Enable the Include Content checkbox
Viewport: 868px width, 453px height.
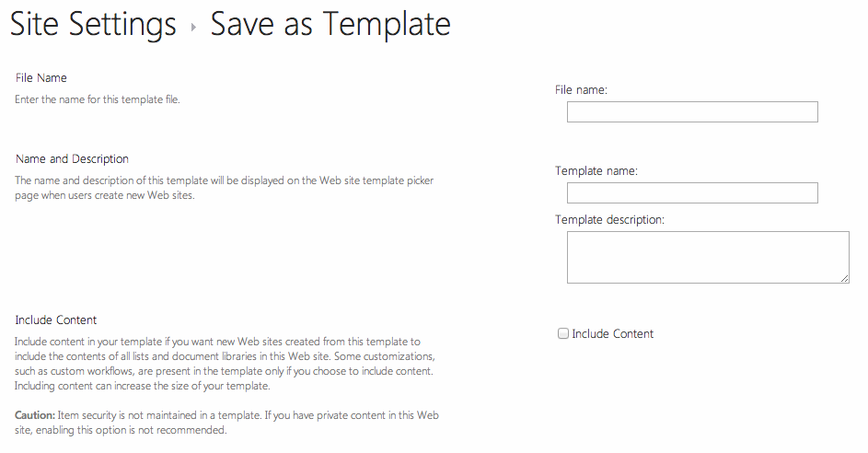pos(563,334)
